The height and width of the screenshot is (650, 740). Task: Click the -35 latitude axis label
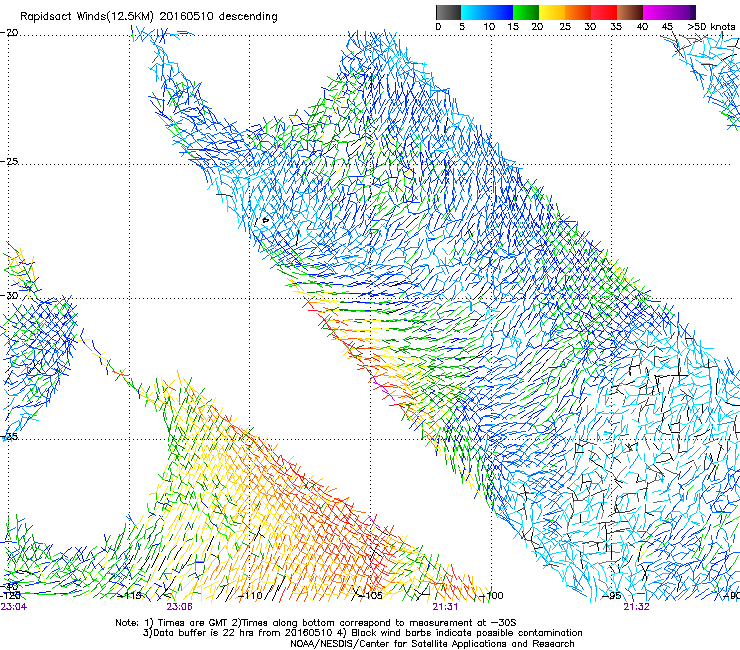pos(9,437)
